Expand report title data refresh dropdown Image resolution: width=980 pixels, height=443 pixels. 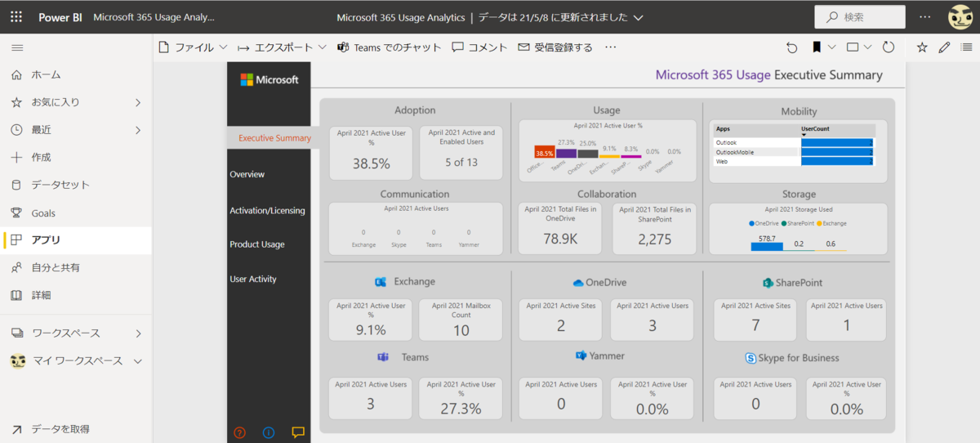[638, 17]
